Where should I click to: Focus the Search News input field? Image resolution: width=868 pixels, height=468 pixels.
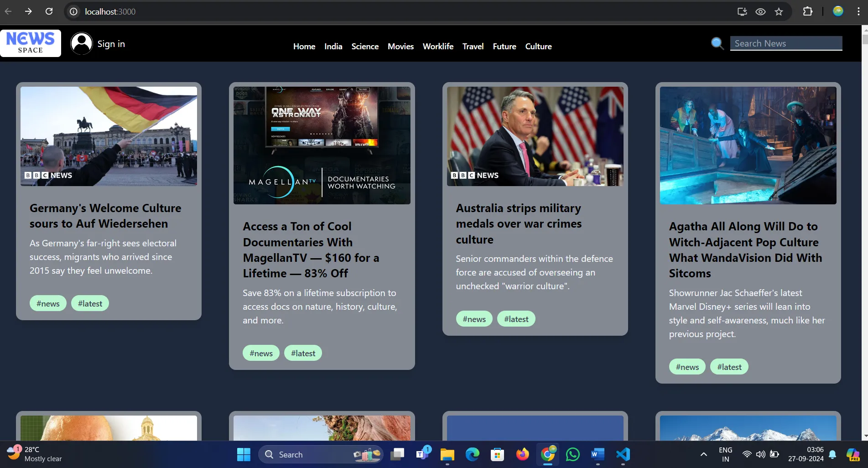pyautogui.click(x=786, y=43)
